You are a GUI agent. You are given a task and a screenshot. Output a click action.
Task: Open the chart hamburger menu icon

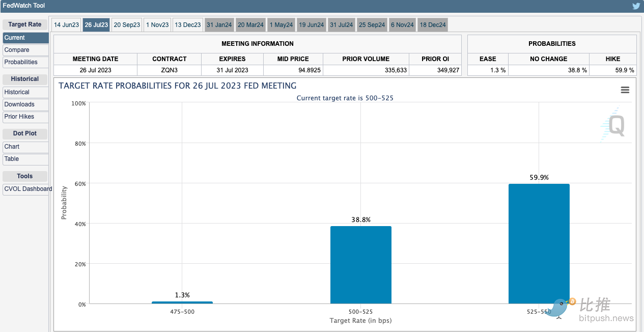[x=625, y=90]
